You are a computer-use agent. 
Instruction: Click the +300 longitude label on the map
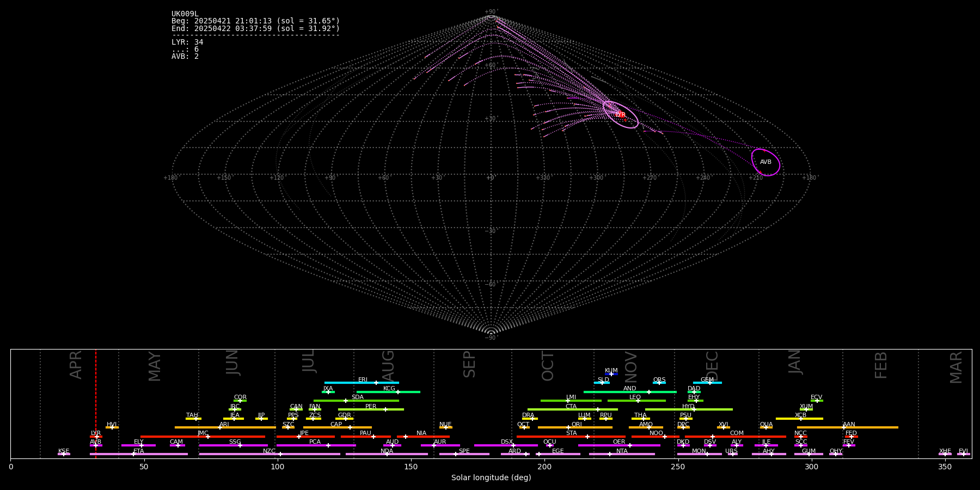(596, 178)
